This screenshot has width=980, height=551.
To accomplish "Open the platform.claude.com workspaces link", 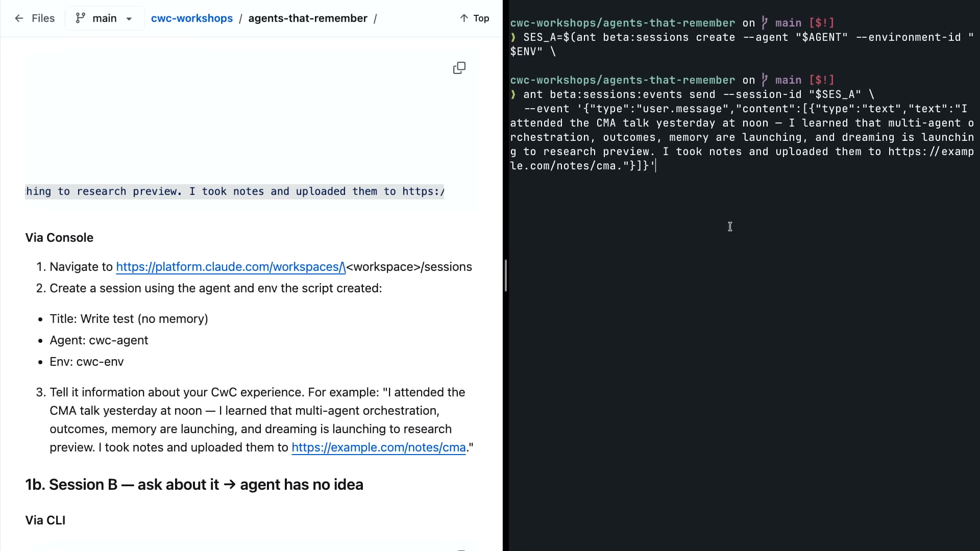I will [x=231, y=267].
